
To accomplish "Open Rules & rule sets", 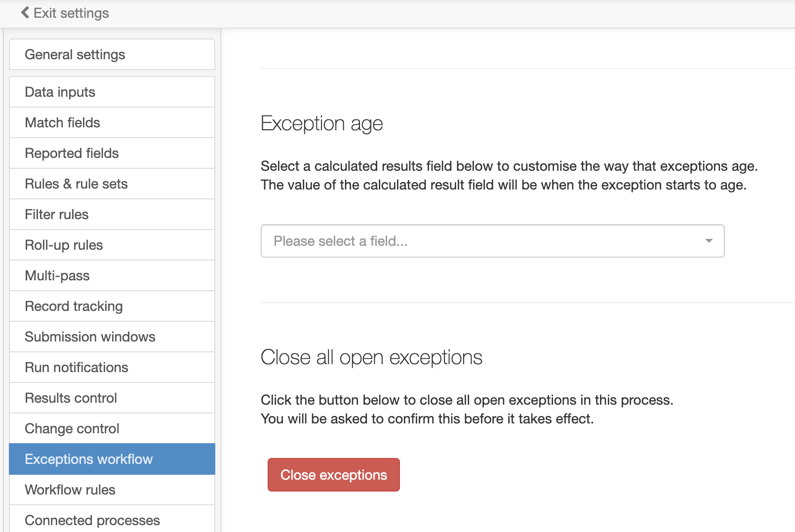I will coord(112,184).
